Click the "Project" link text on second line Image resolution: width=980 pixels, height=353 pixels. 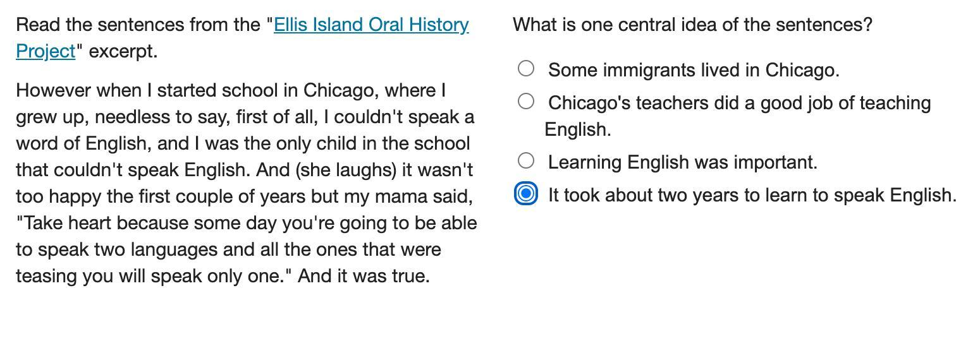[x=46, y=51]
